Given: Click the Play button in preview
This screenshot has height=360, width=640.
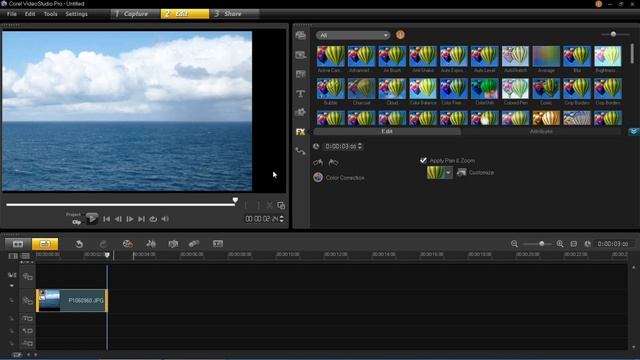Looking at the screenshot, I should 92,219.
